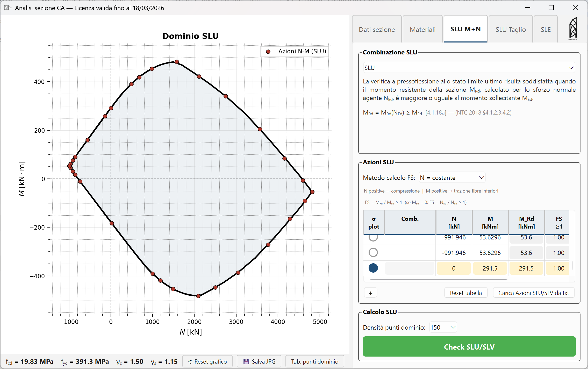Switch to the SLU Taglio tab
588x369 pixels.
[x=510, y=30]
